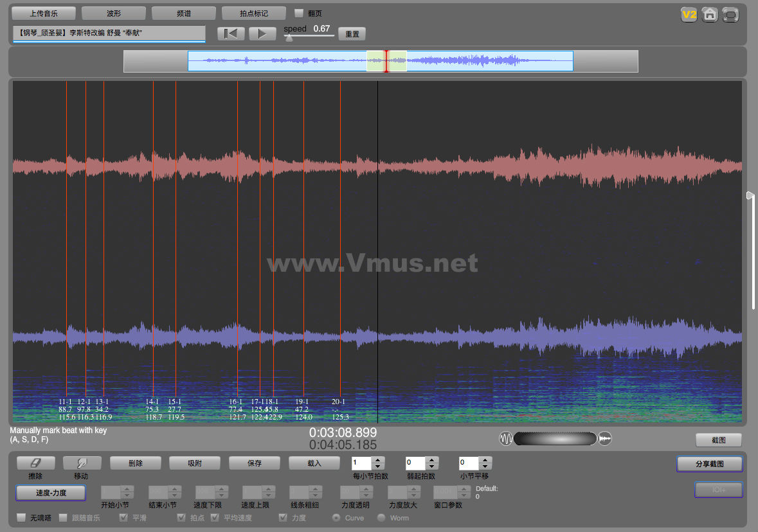Viewport: 758px width, 532px height.
Task: Click the 保存 save button
Action: (254, 463)
